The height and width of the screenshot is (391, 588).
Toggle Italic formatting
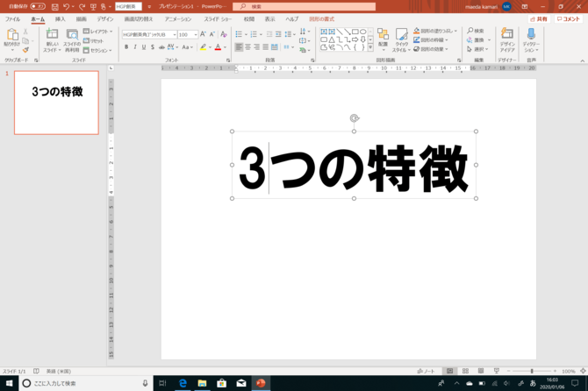(135, 47)
